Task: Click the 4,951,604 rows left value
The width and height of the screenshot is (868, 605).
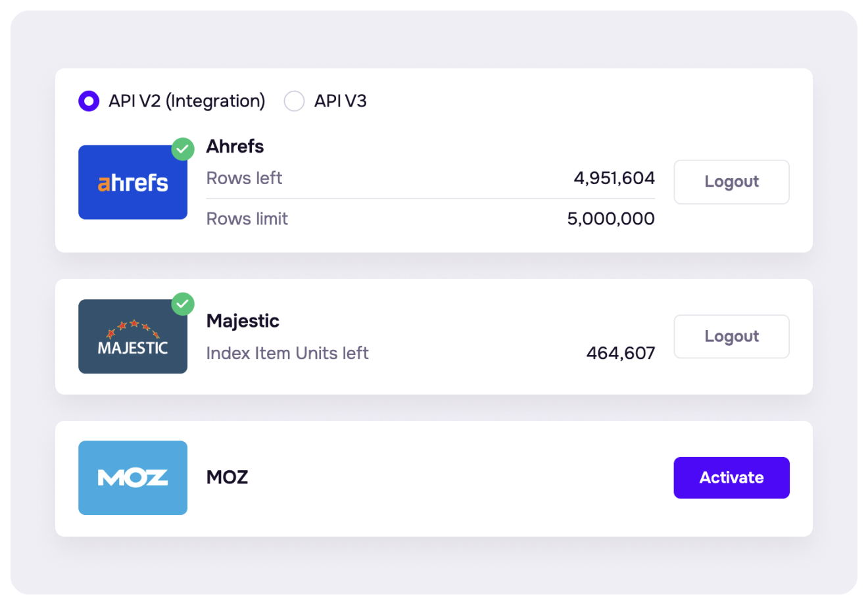Action: pyautogui.click(x=614, y=178)
